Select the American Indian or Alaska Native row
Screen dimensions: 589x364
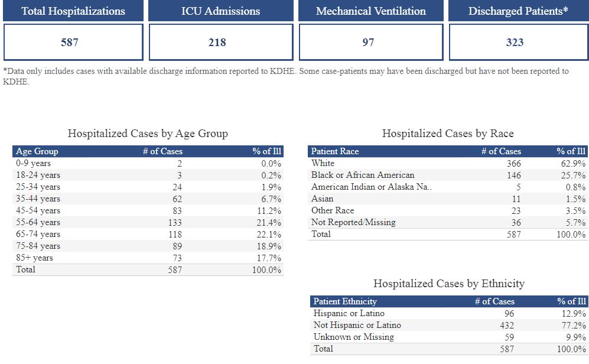tap(367, 187)
